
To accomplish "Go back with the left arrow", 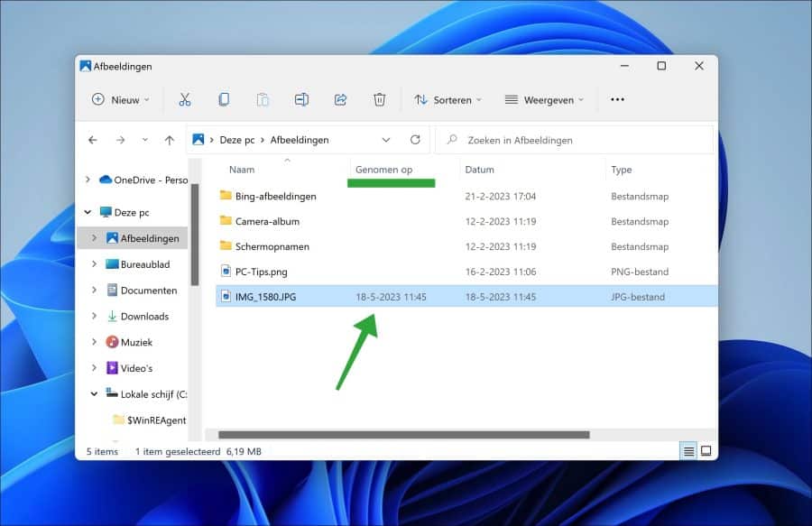I will [93, 140].
